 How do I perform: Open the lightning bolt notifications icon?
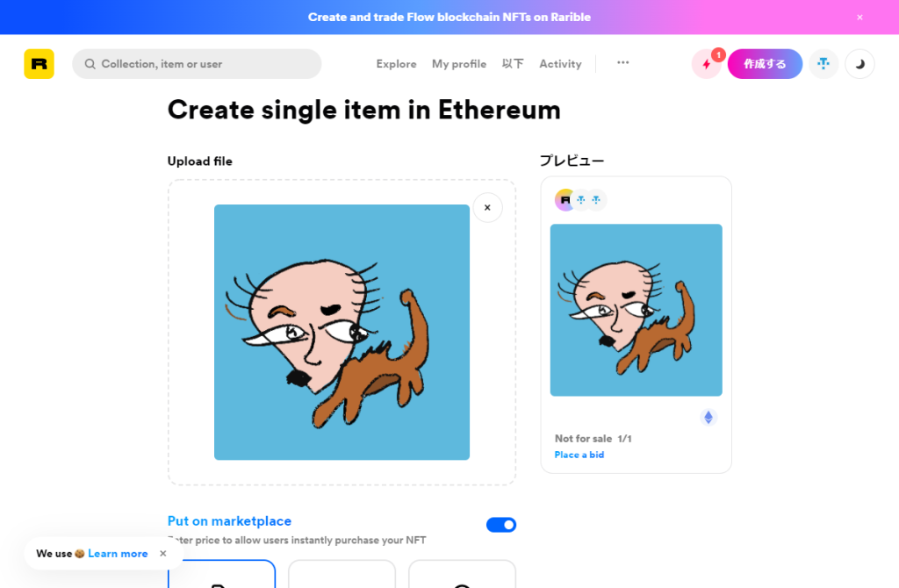[707, 64]
